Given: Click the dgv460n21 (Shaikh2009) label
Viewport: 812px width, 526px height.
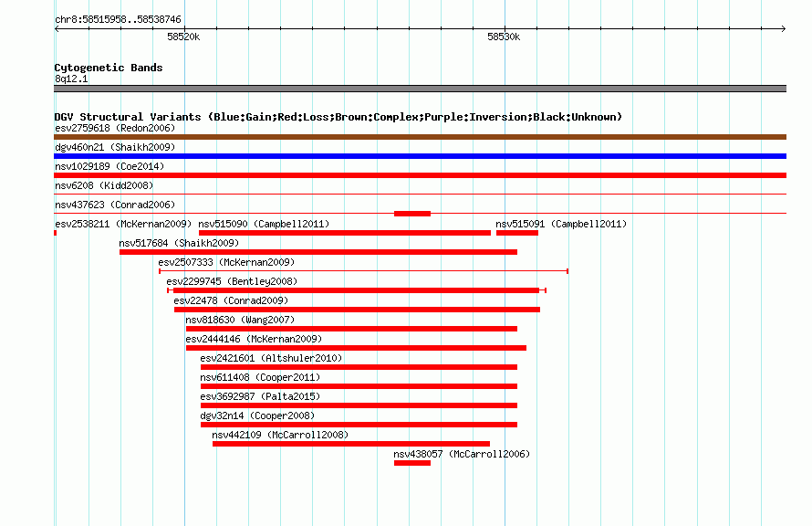Looking at the screenshot, I should [x=115, y=147].
